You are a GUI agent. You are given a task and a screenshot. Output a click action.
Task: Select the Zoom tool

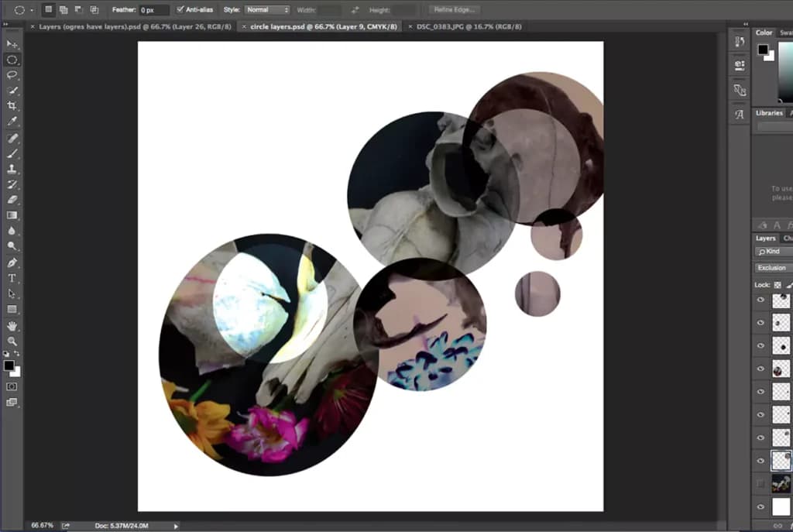pos(12,342)
